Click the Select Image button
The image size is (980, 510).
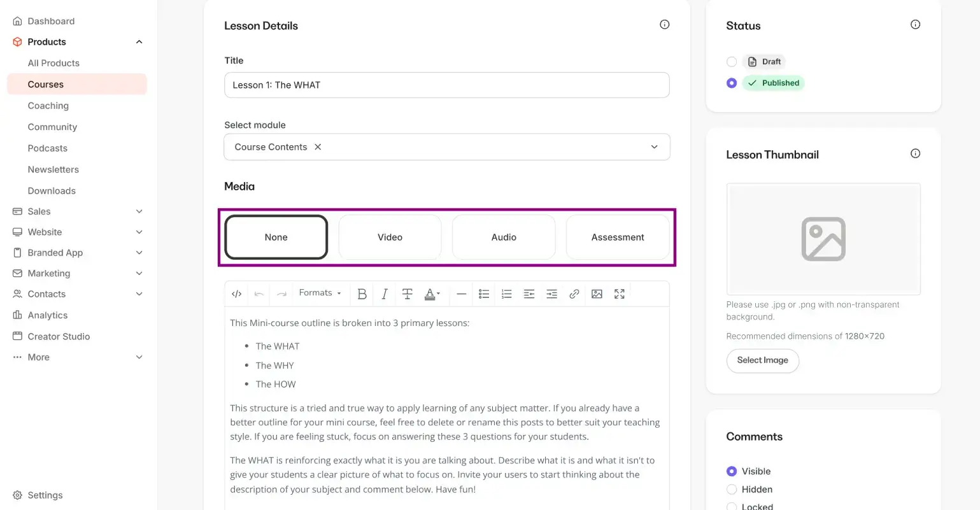pyautogui.click(x=762, y=360)
